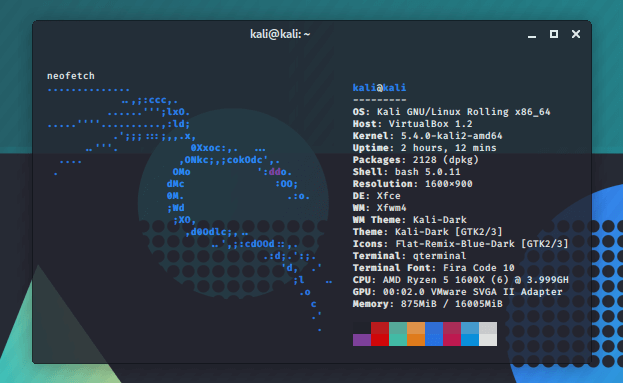Select the 'OS: Kali GNU/Linux Rolling x86_64' line
The width and height of the screenshot is (623, 383).
(x=451, y=112)
